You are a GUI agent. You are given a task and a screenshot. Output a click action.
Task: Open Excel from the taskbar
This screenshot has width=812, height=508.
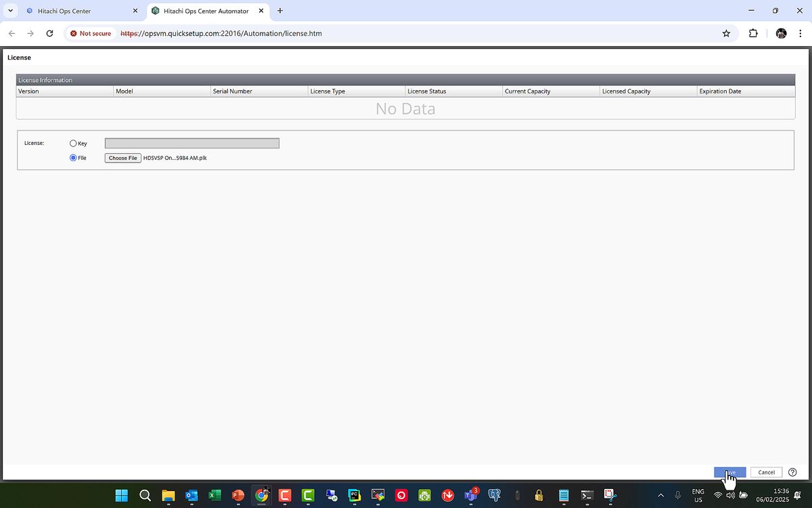[215, 495]
